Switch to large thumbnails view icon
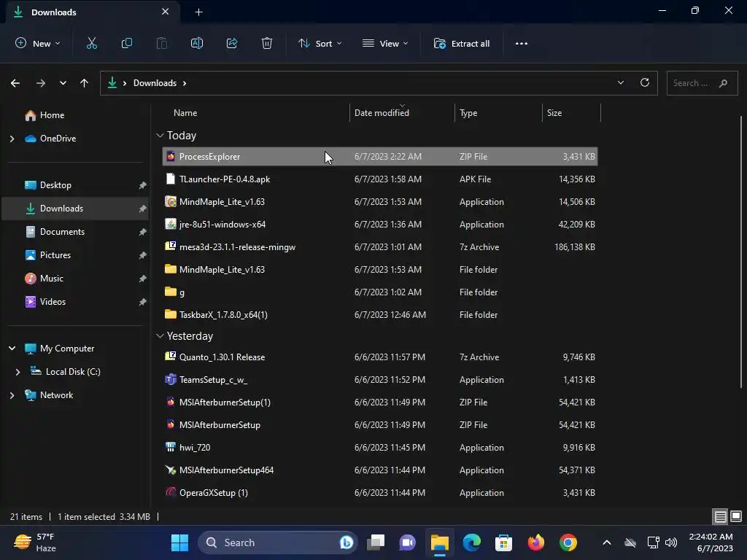This screenshot has height=560, width=747. pyautogui.click(x=736, y=516)
